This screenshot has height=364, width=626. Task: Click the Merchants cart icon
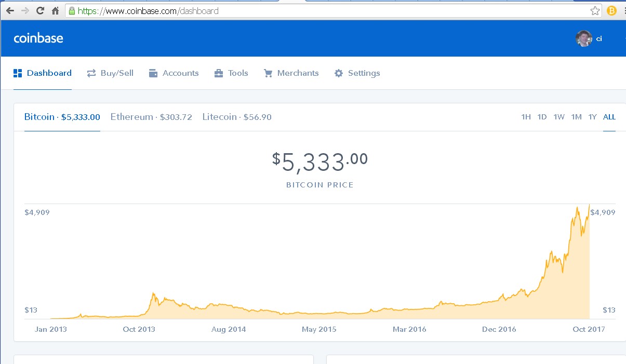[x=268, y=73]
